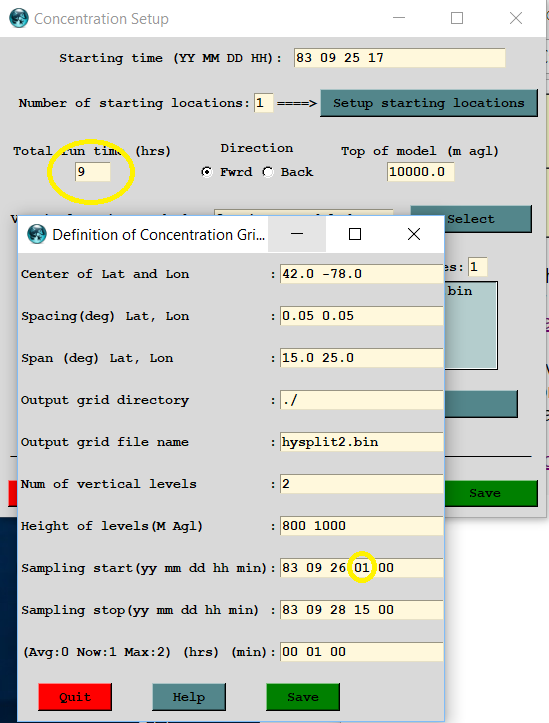Edit the Starting time field

click(x=400, y=58)
